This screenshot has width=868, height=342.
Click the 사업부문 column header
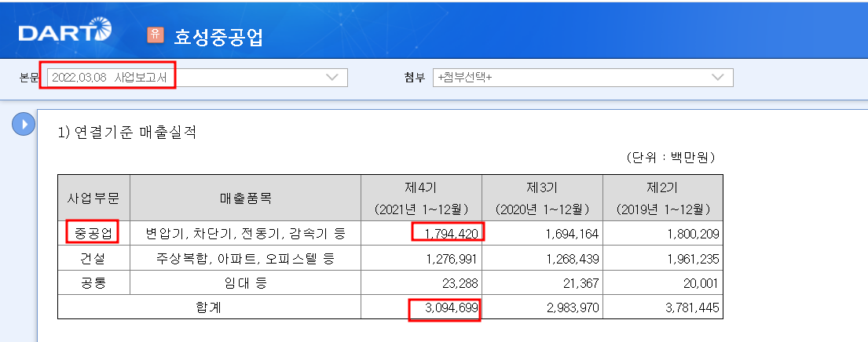click(93, 198)
